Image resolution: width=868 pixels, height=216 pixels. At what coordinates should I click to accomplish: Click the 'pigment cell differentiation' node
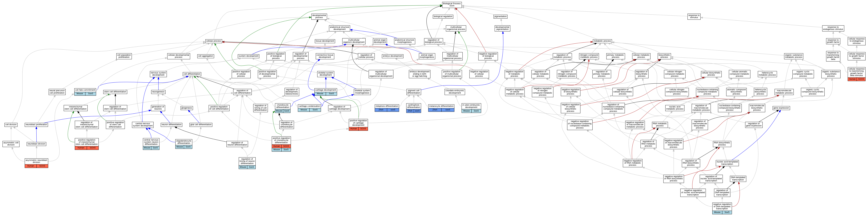pos(414,92)
